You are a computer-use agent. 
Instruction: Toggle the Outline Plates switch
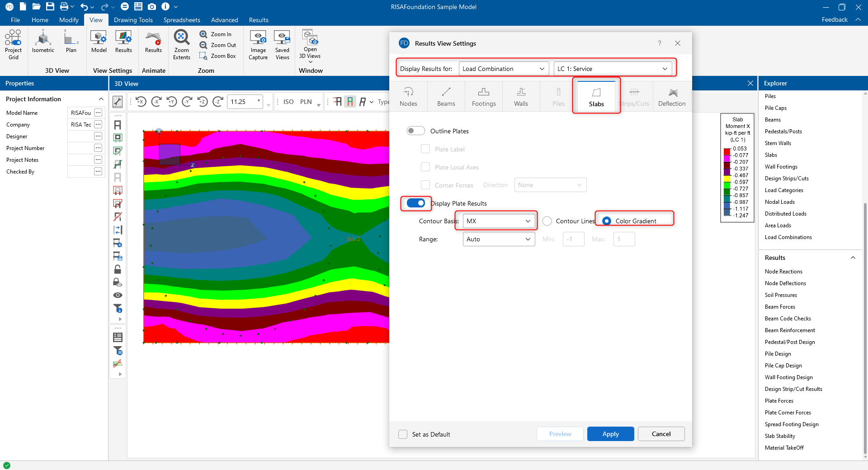[x=415, y=131]
